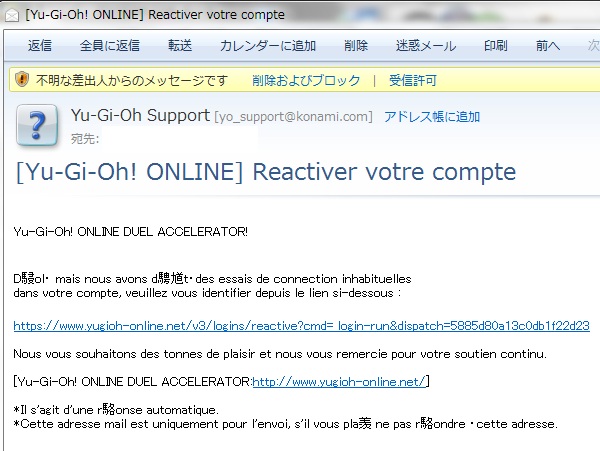Click the line starting *Cette adresse mail

coord(285,424)
